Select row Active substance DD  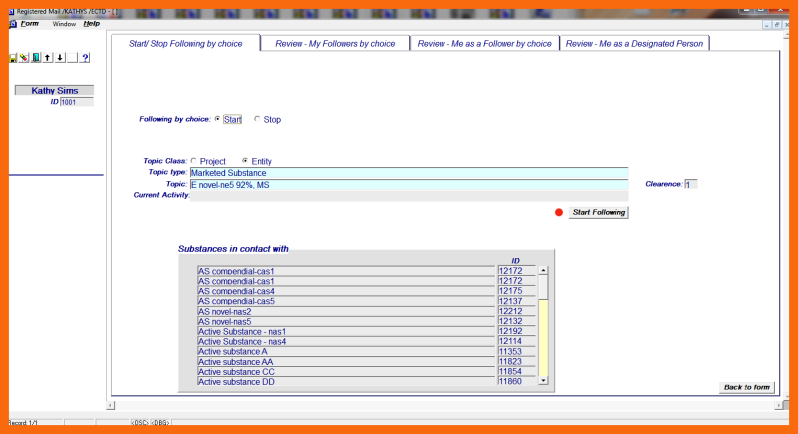pyautogui.click(x=346, y=382)
